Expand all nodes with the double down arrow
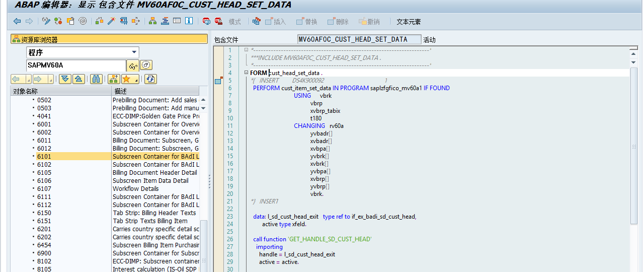 pyautogui.click(x=65, y=79)
